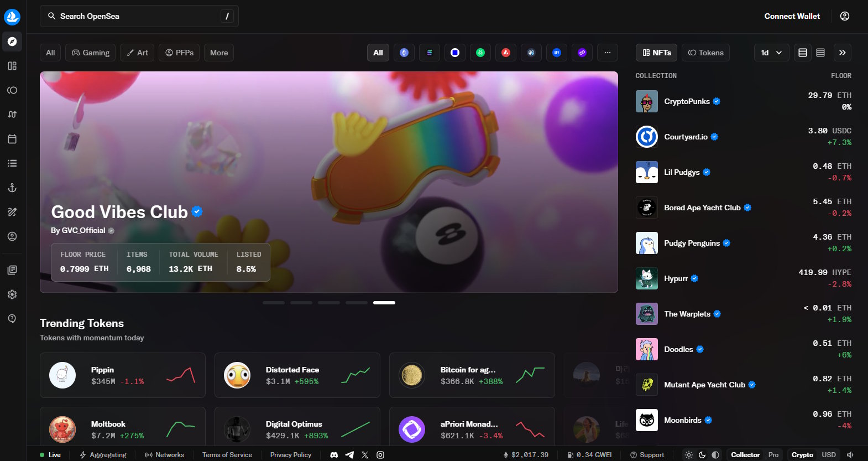Image resolution: width=868 pixels, height=461 pixels.
Task: Collapse the side panel with double chevron
Action: (x=843, y=53)
